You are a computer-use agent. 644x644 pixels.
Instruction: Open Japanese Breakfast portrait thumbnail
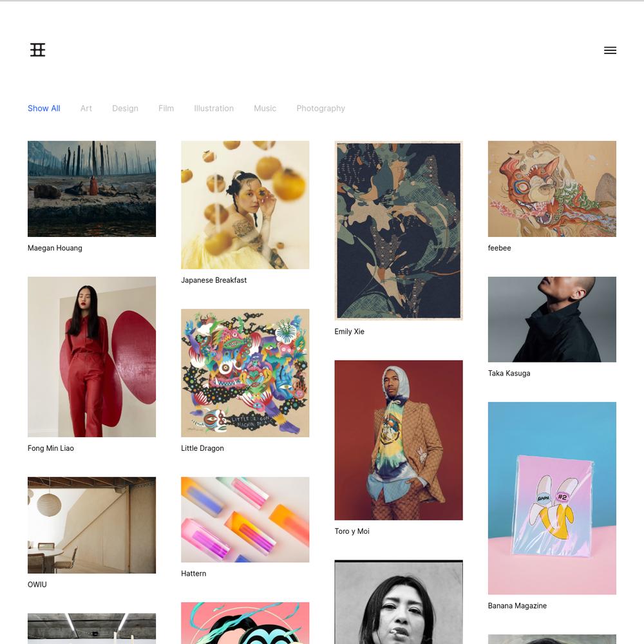245,205
